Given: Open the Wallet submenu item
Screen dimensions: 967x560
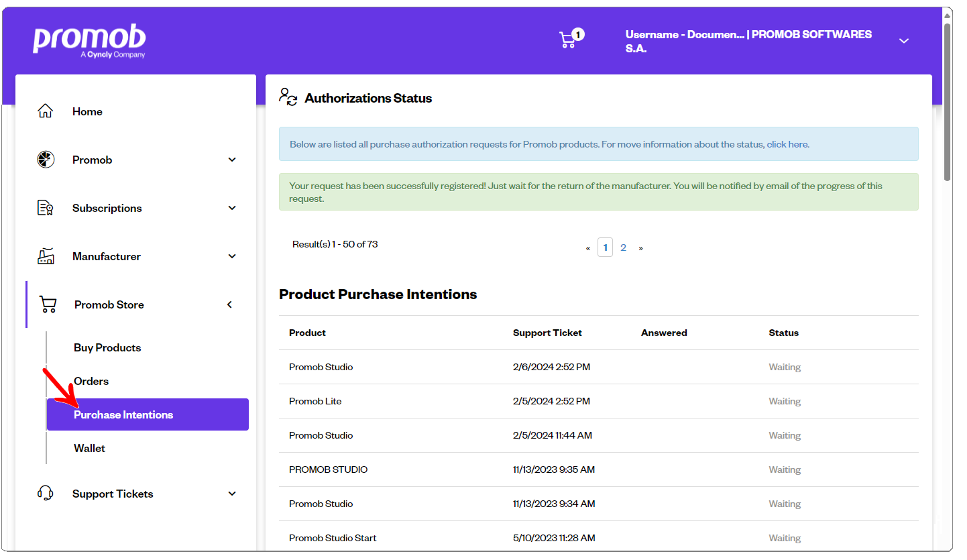Looking at the screenshot, I should pyautogui.click(x=89, y=448).
